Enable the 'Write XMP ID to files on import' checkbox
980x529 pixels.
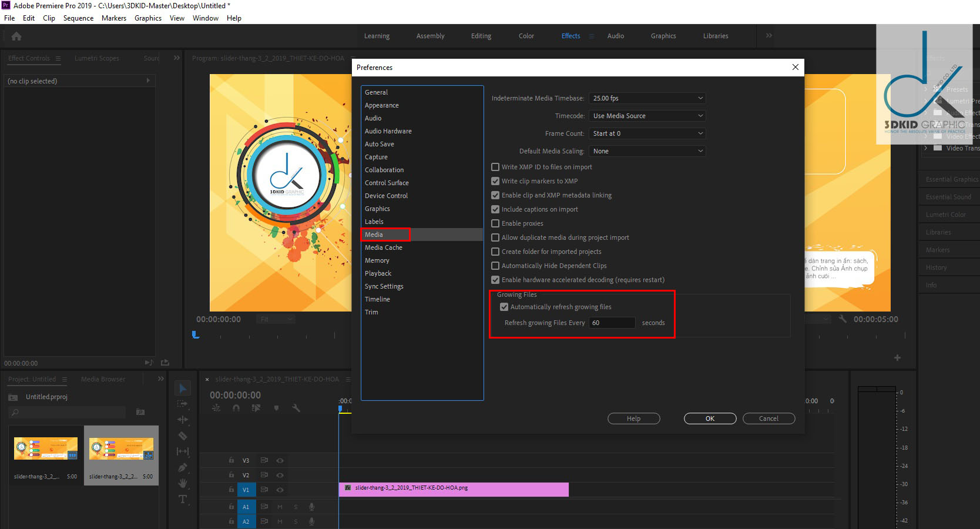click(495, 167)
